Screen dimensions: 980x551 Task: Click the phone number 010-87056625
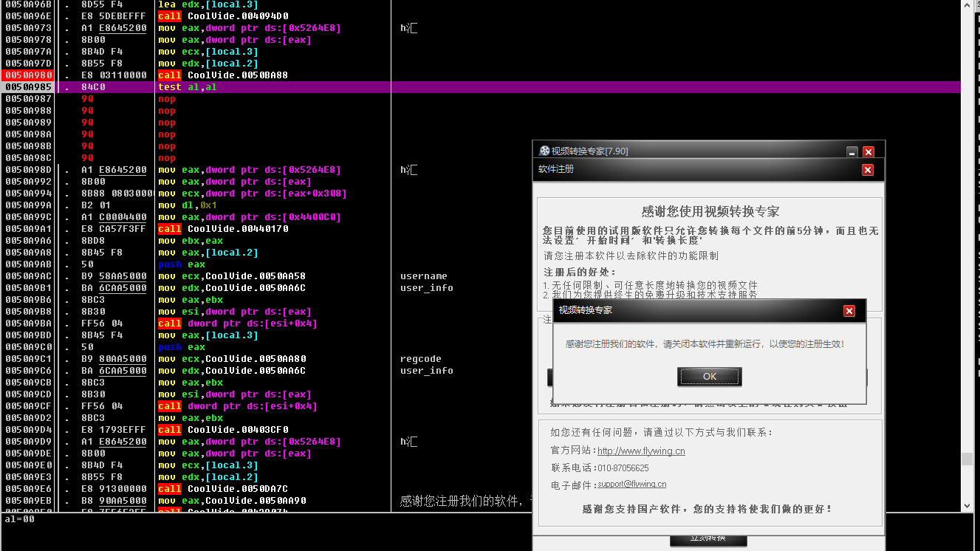[x=623, y=468]
